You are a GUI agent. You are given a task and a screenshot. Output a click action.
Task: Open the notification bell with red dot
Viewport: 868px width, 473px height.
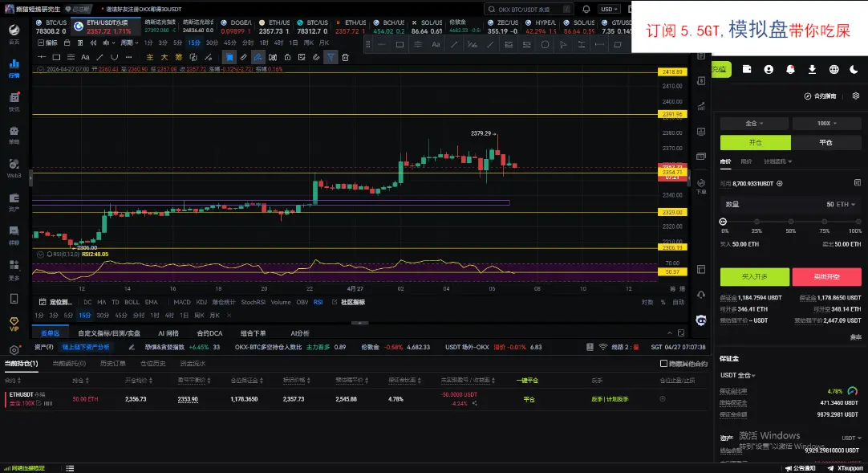(x=790, y=69)
